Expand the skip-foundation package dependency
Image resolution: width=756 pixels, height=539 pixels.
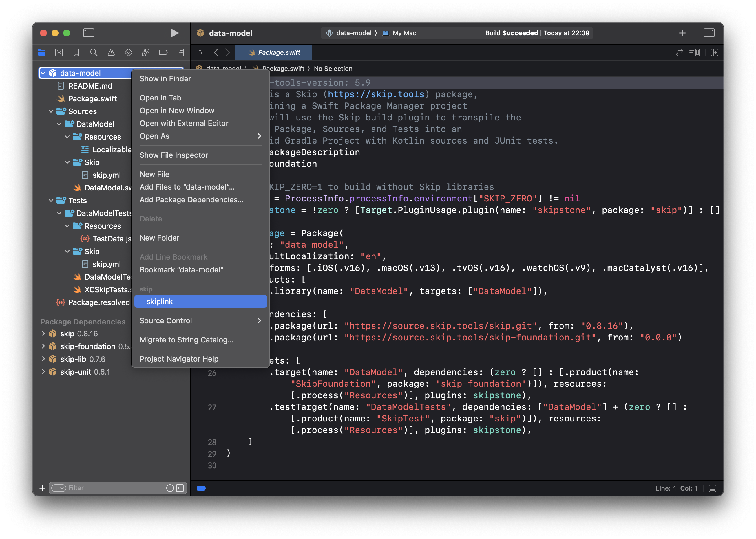(43, 346)
